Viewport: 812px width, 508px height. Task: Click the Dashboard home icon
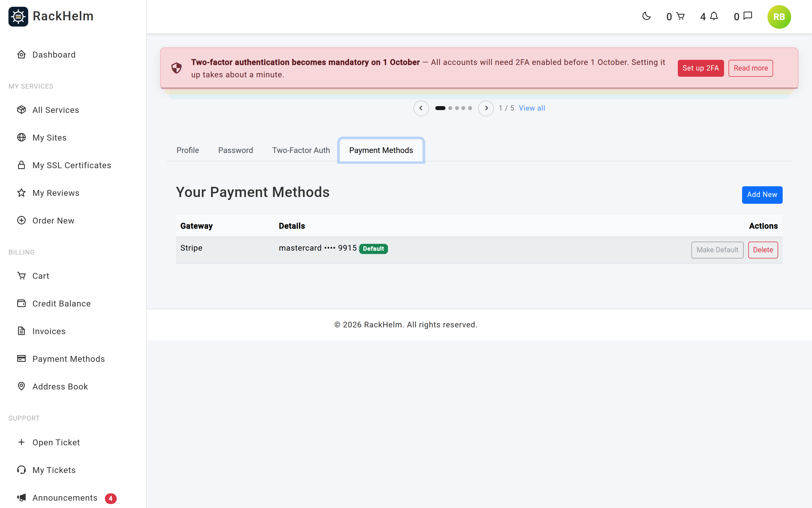(x=21, y=54)
